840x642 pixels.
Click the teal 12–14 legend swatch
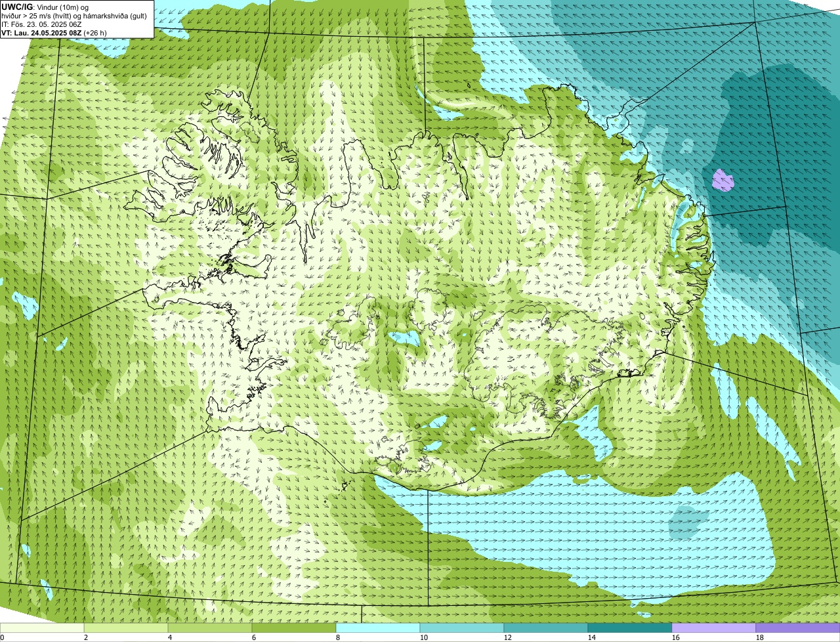pyautogui.click(x=546, y=628)
